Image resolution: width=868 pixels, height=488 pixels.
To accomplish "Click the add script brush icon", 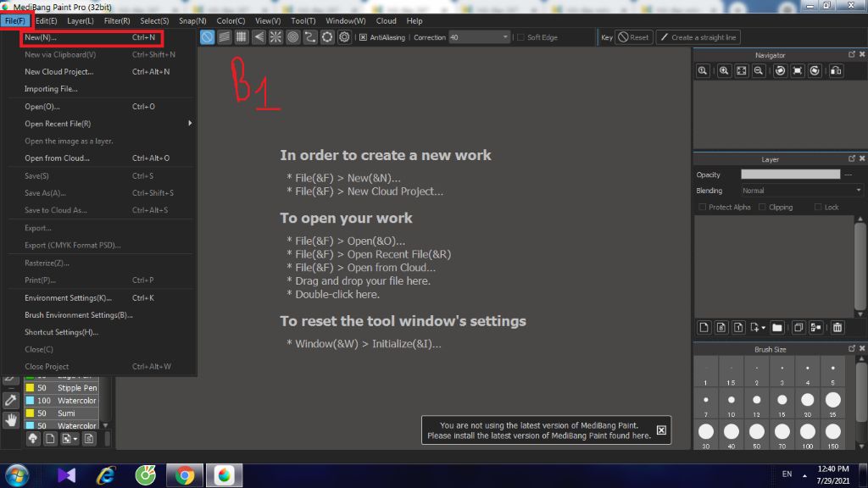I will pyautogui.click(x=88, y=439).
